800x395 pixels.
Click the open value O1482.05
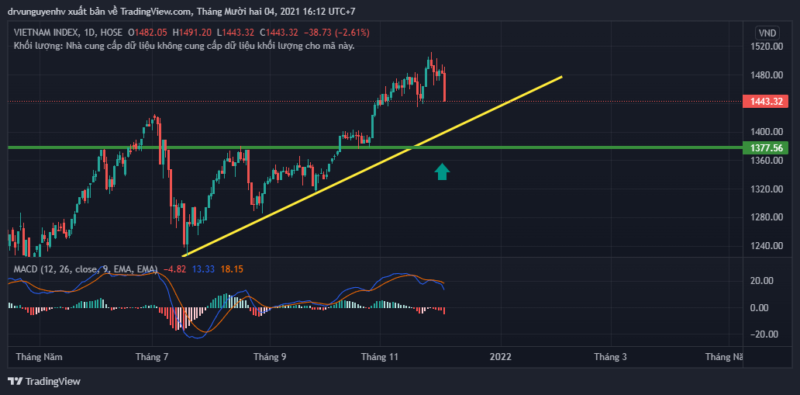coord(147,33)
